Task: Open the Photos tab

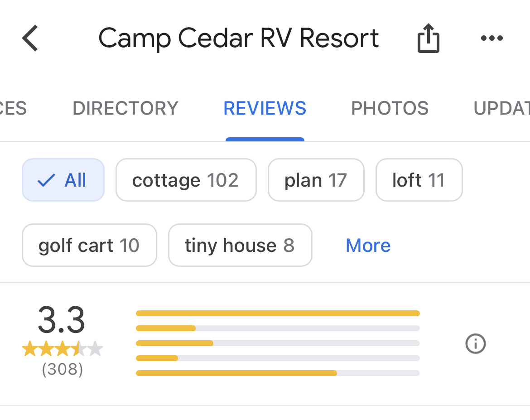Action: click(390, 108)
